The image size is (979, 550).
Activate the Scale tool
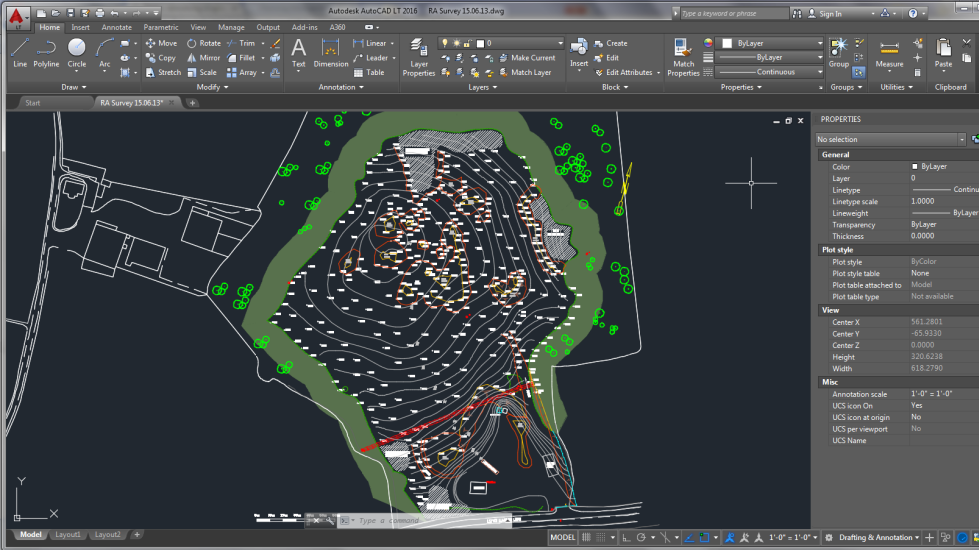pyautogui.click(x=202, y=72)
